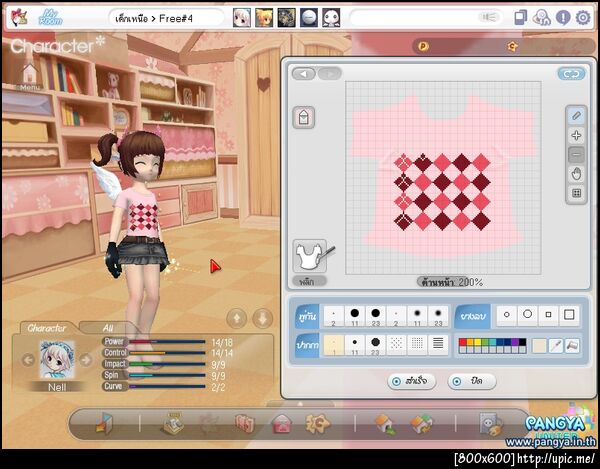This screenshot has height=469, width=600.
Task: Click the My Room logo
Action: (x=51, y=18)
